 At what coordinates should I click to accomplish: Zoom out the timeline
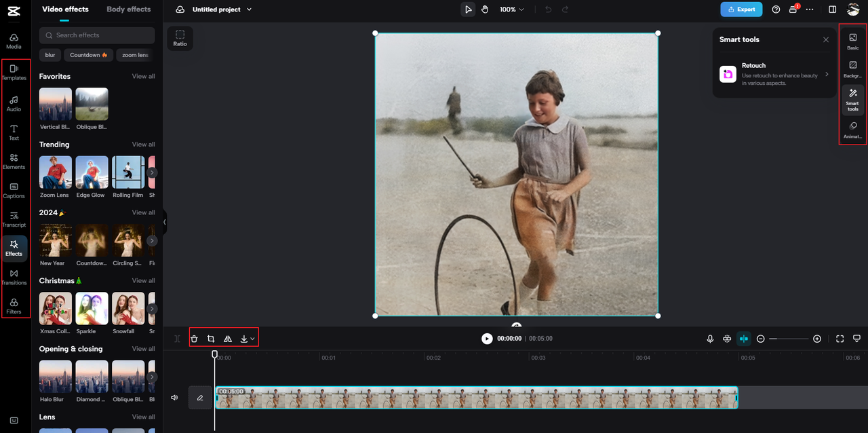click(x=761, y=338)
